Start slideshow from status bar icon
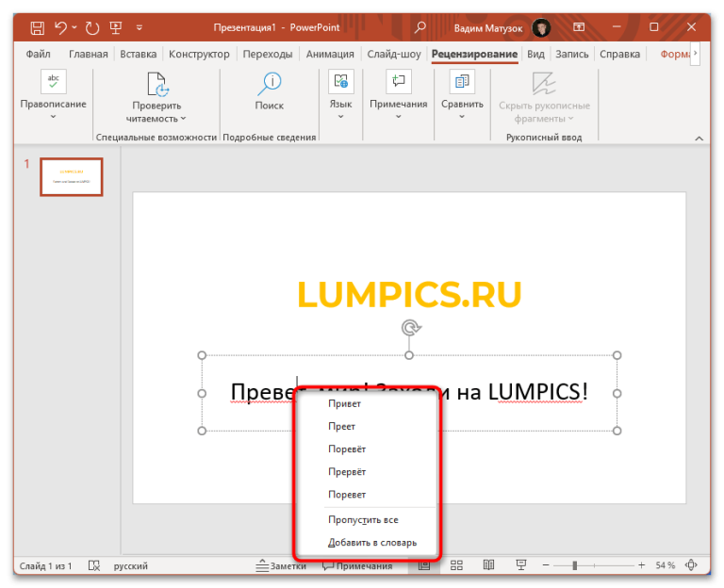Viewport: 724px width, 588px height. click(520, 565)
